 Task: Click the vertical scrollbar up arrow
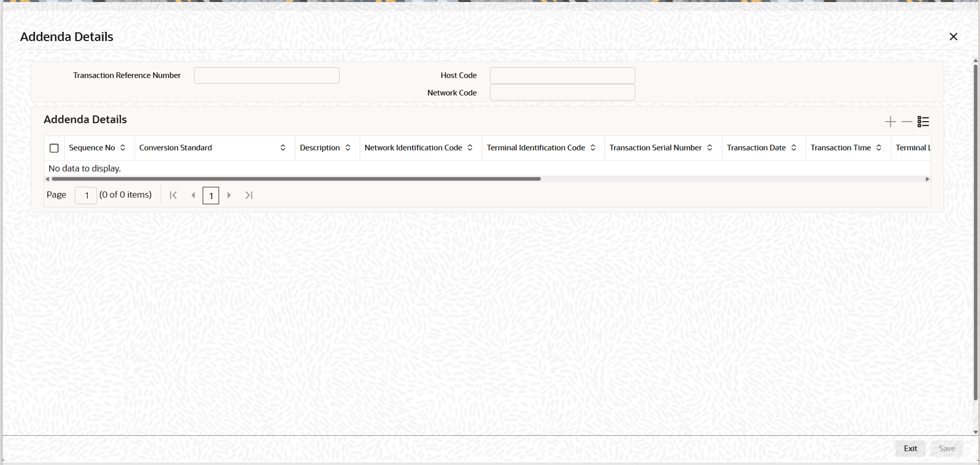(976, 61)
